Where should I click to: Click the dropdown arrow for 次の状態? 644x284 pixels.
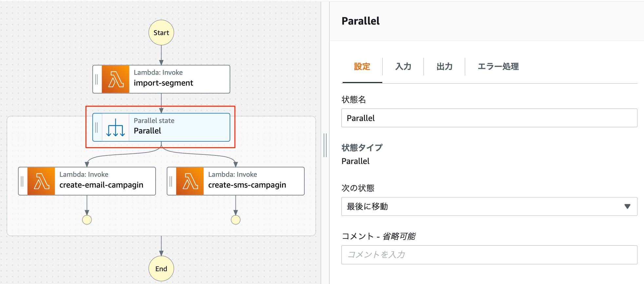point(627,207)
